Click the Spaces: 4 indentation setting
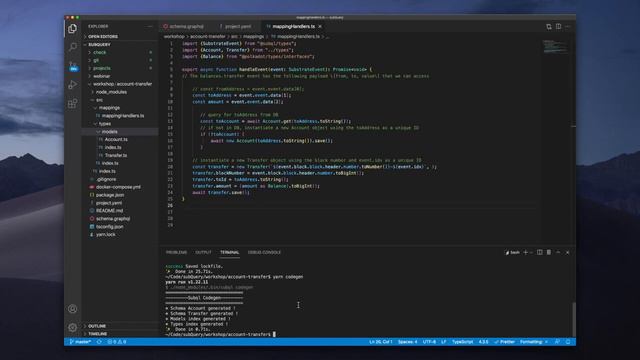The image size is (640, 360). click(407, 342)
